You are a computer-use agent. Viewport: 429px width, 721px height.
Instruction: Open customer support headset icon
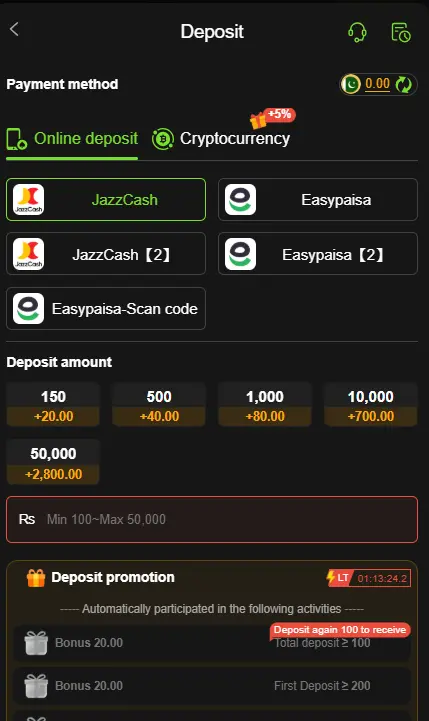pyautogui.click(x=357, y=32)
